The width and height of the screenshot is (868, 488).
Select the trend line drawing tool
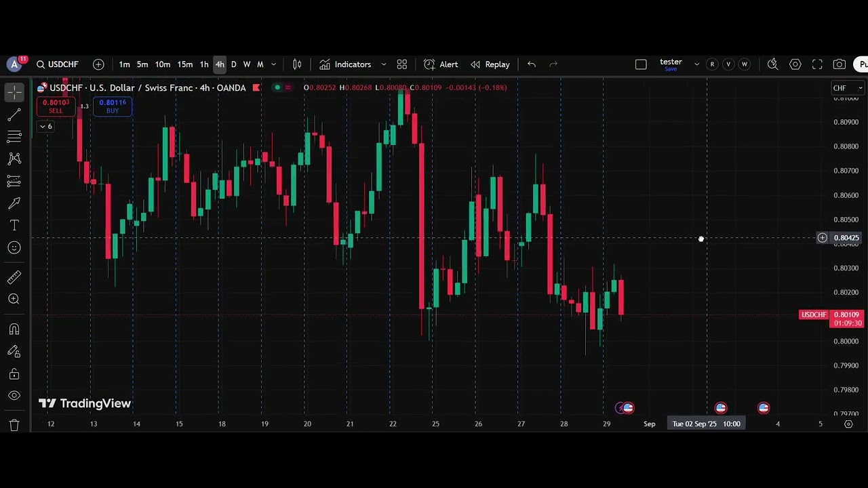pos(14,115)
